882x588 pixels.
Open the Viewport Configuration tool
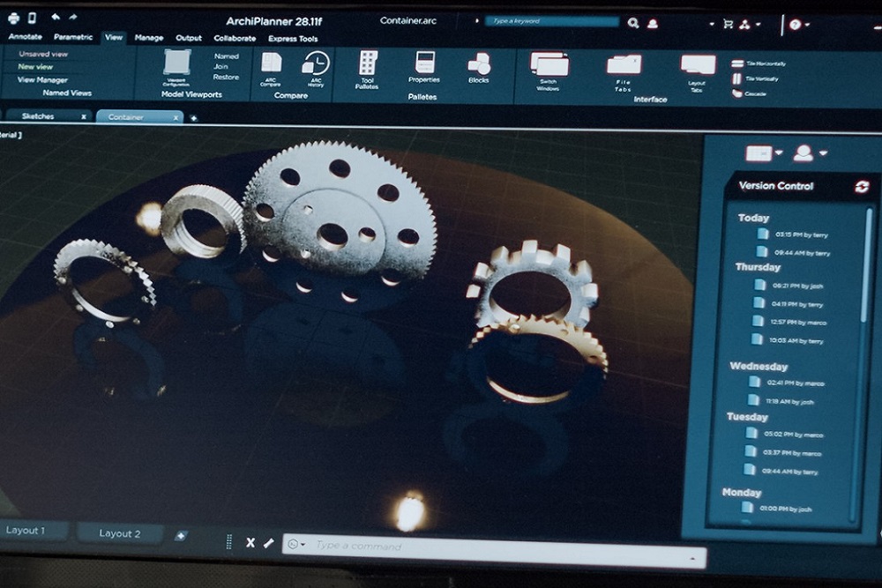point(176,63)
